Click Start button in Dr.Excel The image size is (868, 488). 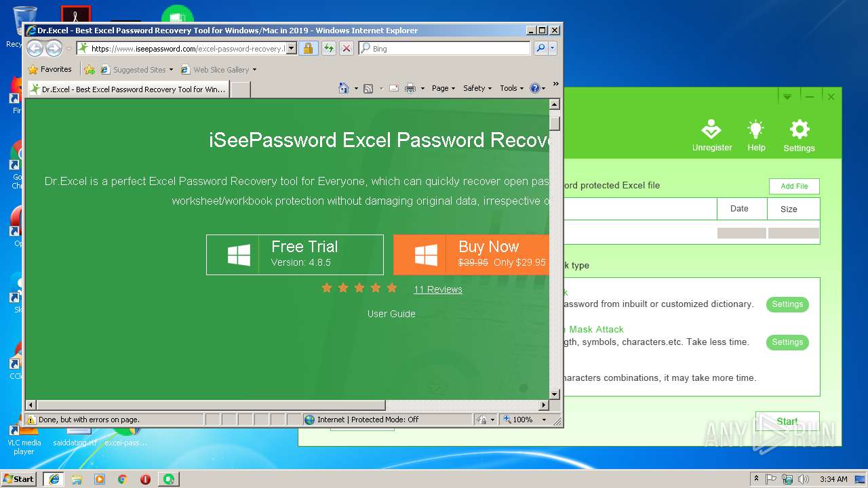[787, 421]
